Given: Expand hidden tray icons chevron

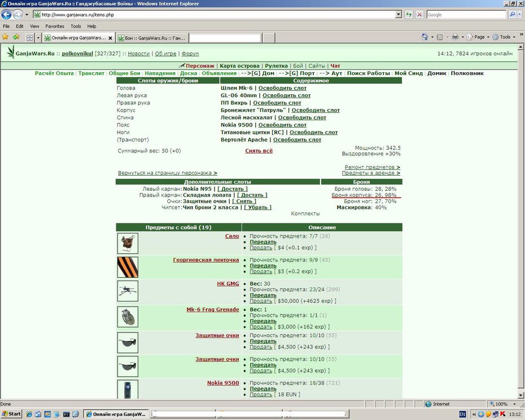Looking at the screenshot, I should click(474, 414).
